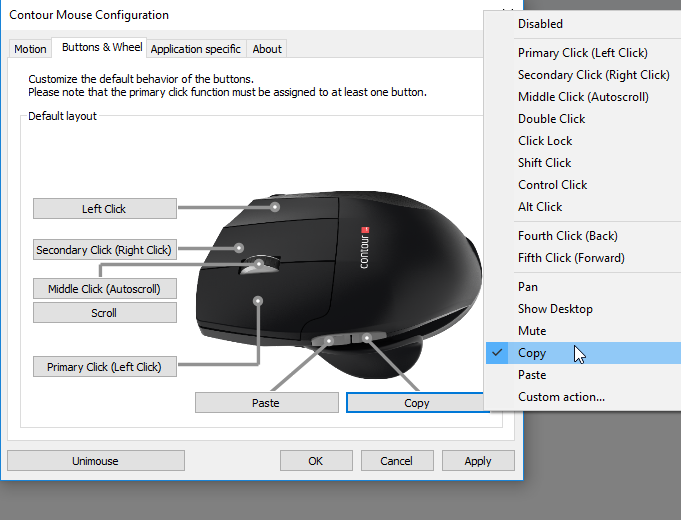Screen dimensions: 681x520
Task: Confirm with the OK button
Action: pos(316,460)
